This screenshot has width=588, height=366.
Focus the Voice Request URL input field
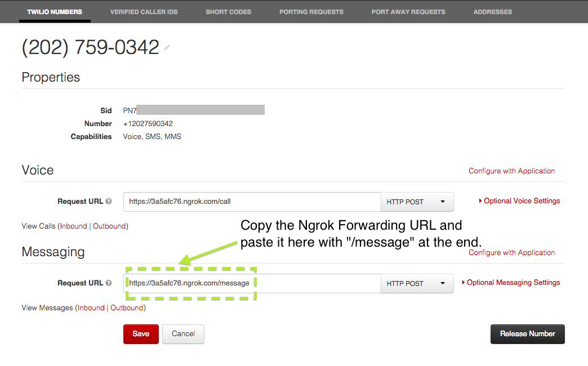coord(252,202)
